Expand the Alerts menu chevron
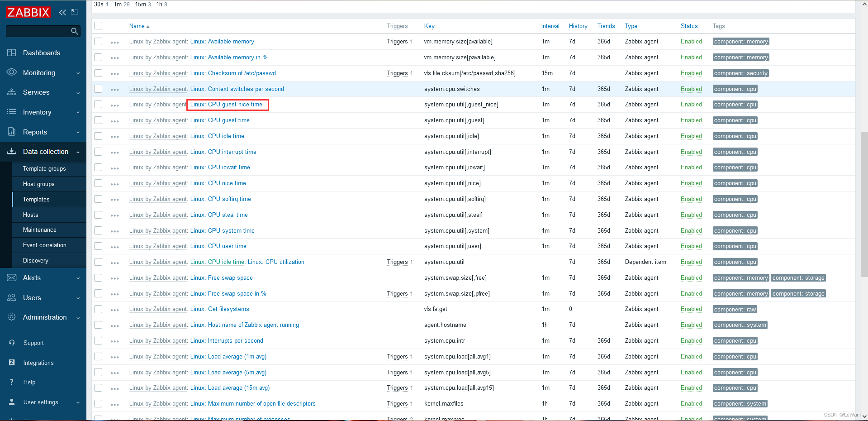Image resolution: width=868 pixels, height=421 pixels. coord(78,278)
